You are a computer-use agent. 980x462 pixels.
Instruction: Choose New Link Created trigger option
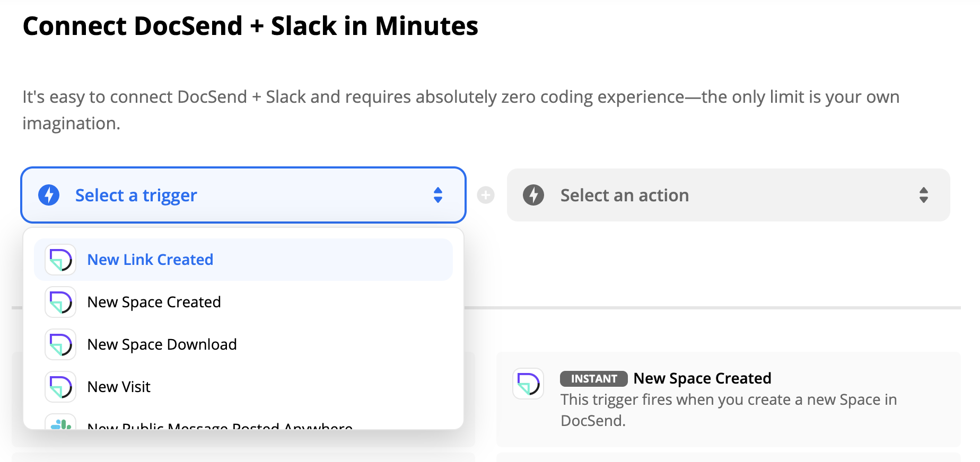243,260
